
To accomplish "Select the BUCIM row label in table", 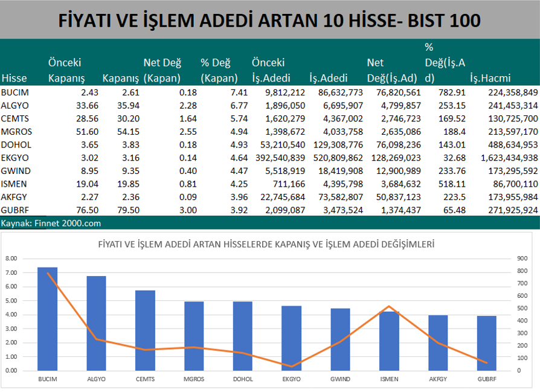I will (x=15, y=92).
